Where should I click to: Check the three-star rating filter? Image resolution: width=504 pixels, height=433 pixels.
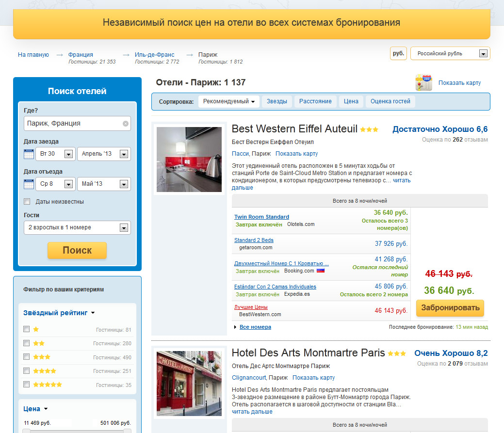(x=27, y=357)
